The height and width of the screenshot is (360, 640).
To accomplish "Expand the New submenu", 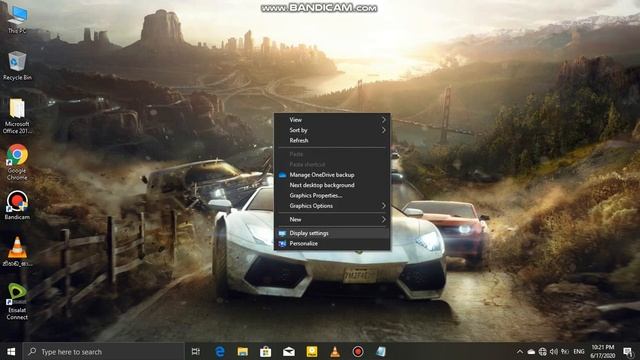I will (332, 219).
